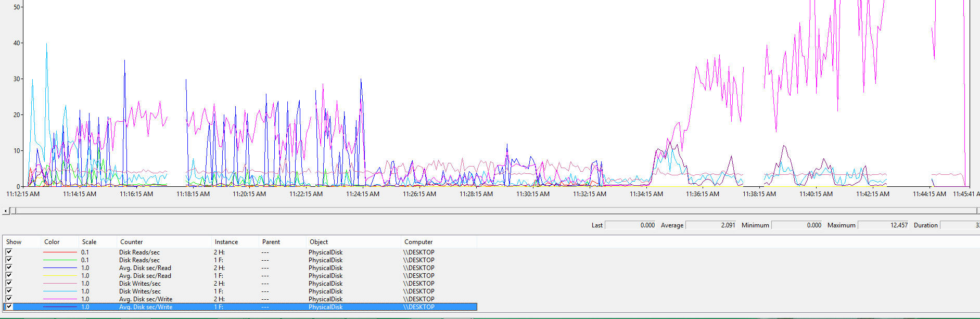Viewport: 980px width, 319px height.
Task: Click the left handle of time range slider
Action: [x=13, y=211]
